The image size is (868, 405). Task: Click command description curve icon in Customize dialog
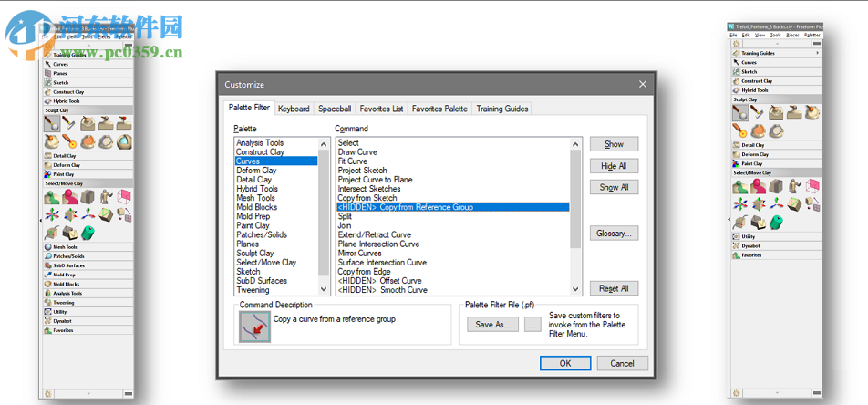254,327
